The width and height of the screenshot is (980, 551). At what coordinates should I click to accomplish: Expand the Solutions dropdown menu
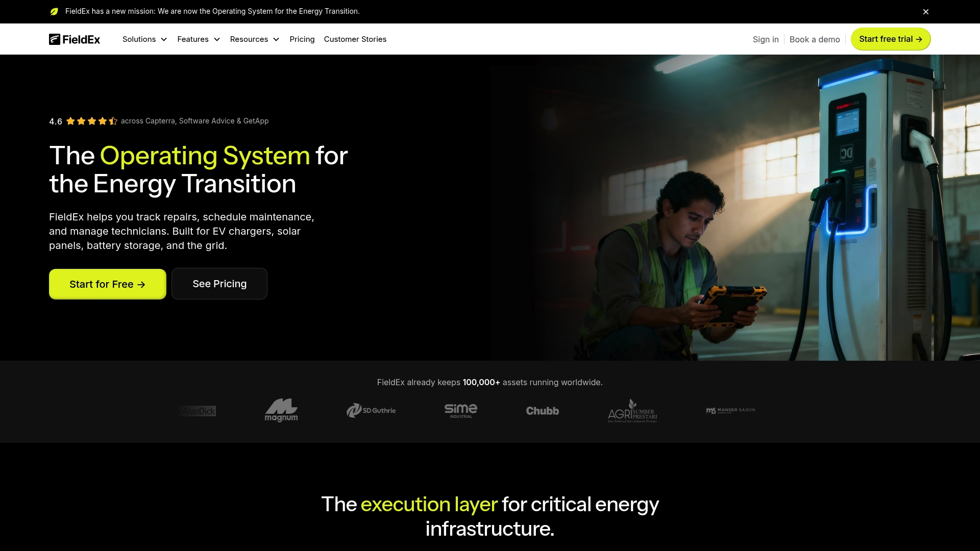click(144, 39)
